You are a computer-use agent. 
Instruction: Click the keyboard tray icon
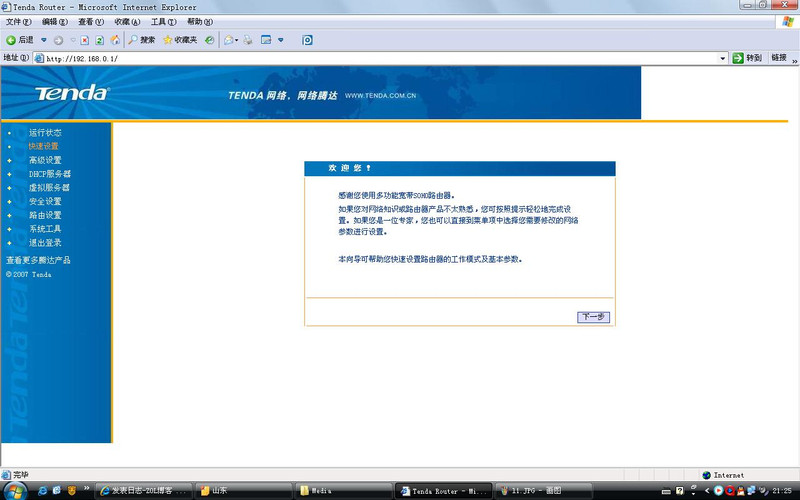point(666,491)
